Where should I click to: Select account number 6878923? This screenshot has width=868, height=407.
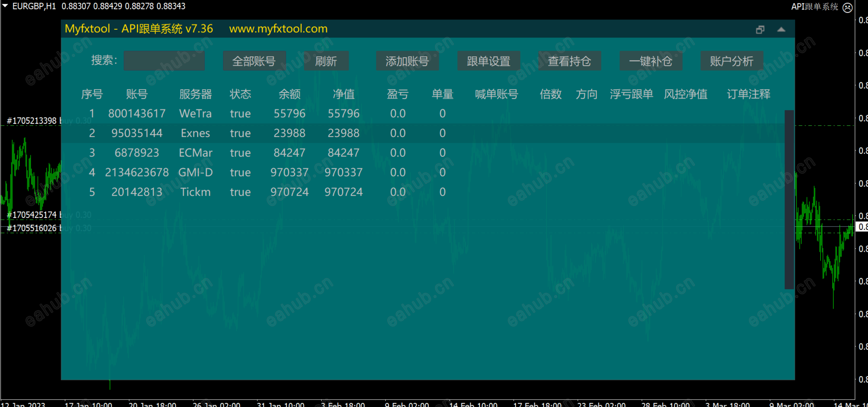click(137, 153)
